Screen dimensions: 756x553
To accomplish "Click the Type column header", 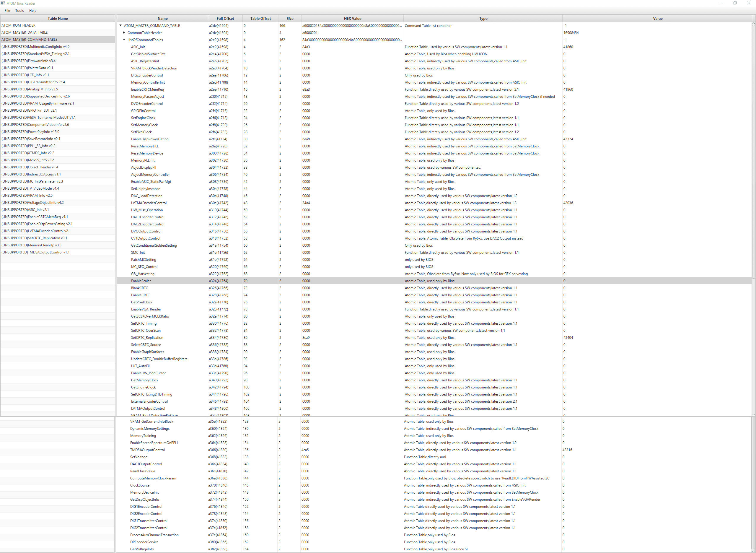I will tap(483, 18).
